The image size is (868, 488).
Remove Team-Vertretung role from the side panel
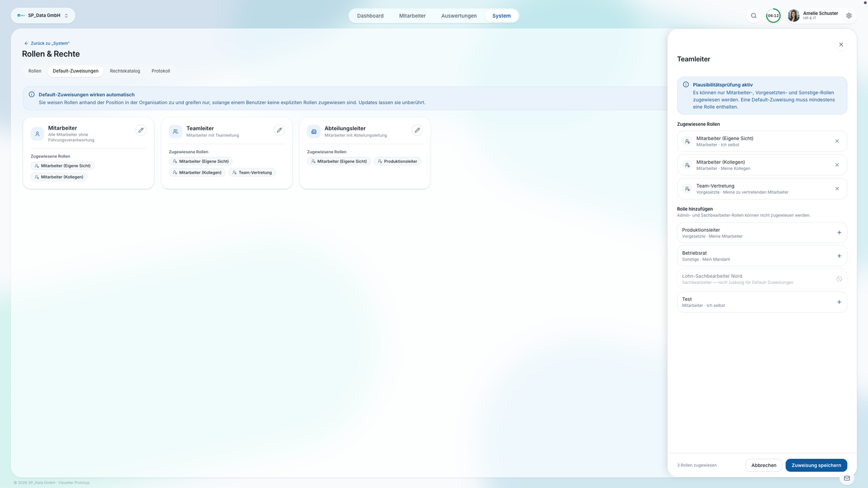click(x=837, y=189)
